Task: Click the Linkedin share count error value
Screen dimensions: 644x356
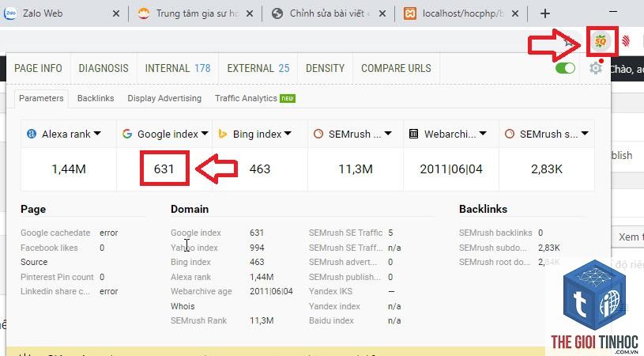Action: click(108, 291)
